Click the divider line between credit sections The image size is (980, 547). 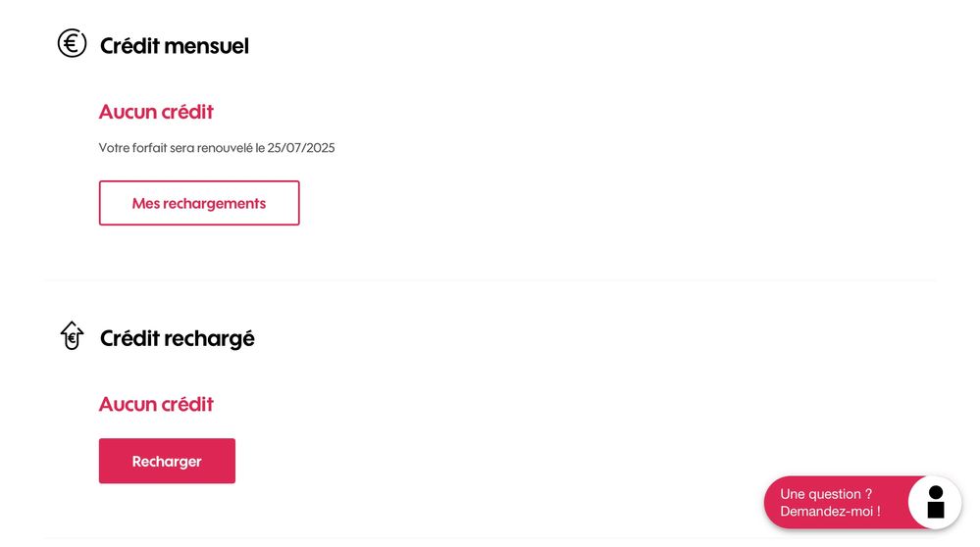pos(490,280)
